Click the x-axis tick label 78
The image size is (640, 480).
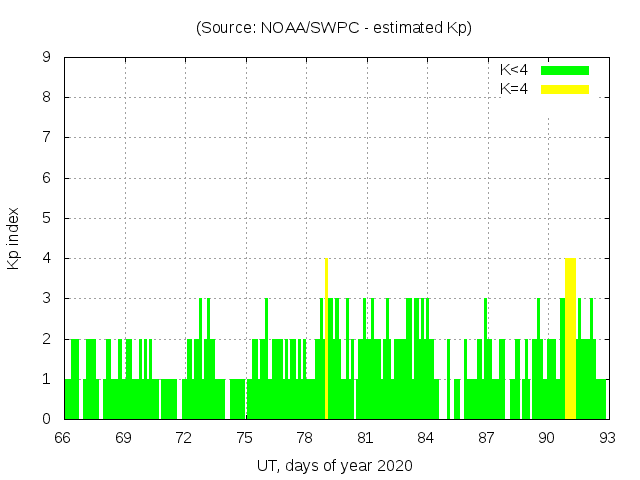click(x=305, y=438)
